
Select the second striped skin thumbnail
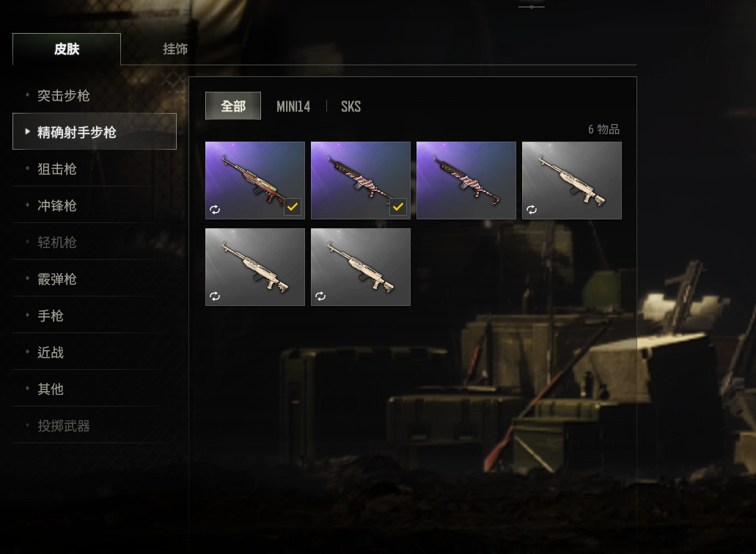(x=361, y=181)
